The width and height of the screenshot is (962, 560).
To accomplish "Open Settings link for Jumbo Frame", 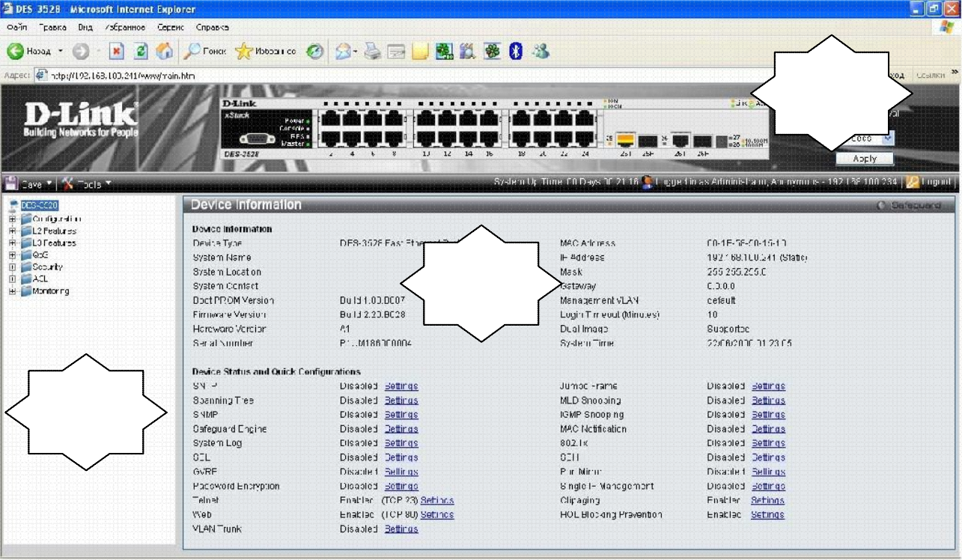I will pyautogui.click(x=768, y=386).
